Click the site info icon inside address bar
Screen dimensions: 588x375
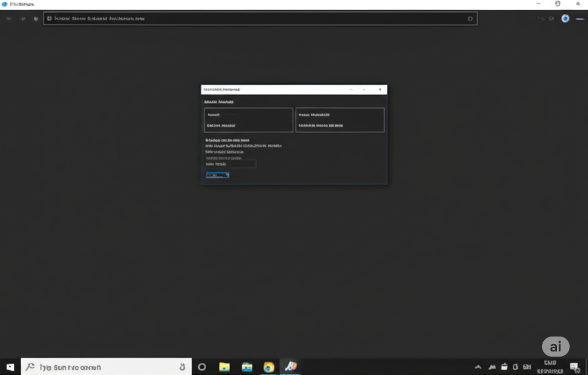click(x=49, y=18)
